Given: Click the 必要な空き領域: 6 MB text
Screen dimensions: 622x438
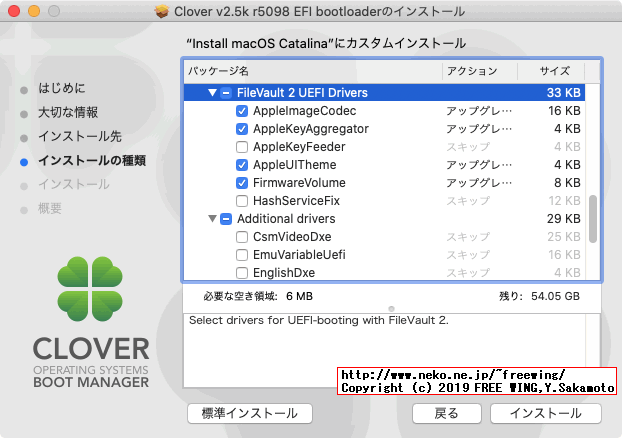Looking at the screenshot, I should point(258,296).
